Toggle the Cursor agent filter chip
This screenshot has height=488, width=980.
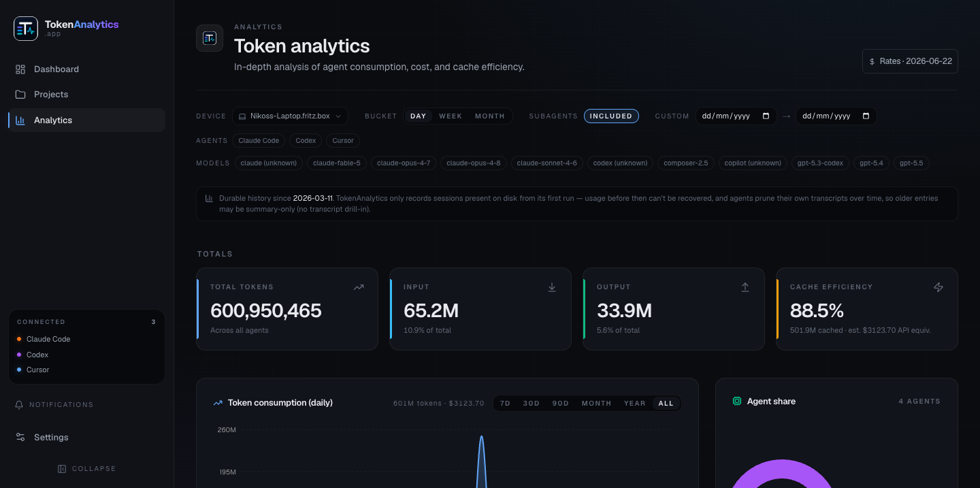pyautogui.click(x=343, y=141)
